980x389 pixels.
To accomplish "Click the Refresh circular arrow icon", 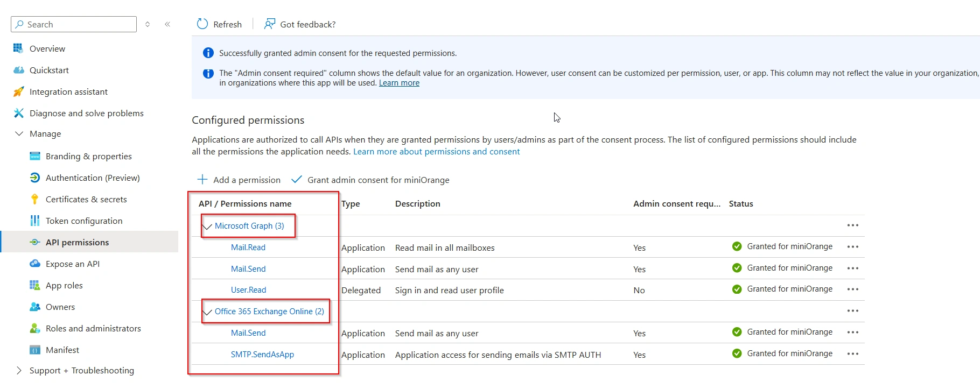I will (x=202, y=24).
